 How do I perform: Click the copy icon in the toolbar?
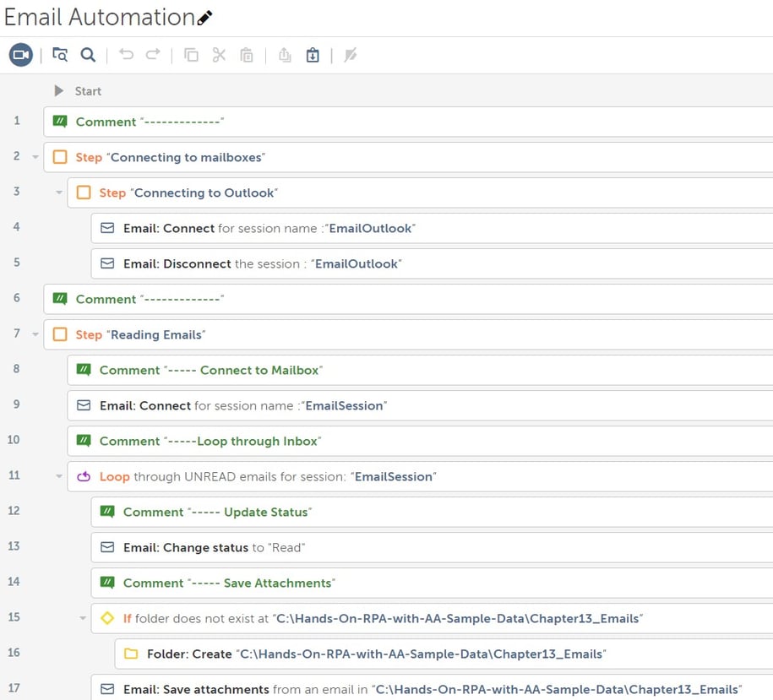191,55
